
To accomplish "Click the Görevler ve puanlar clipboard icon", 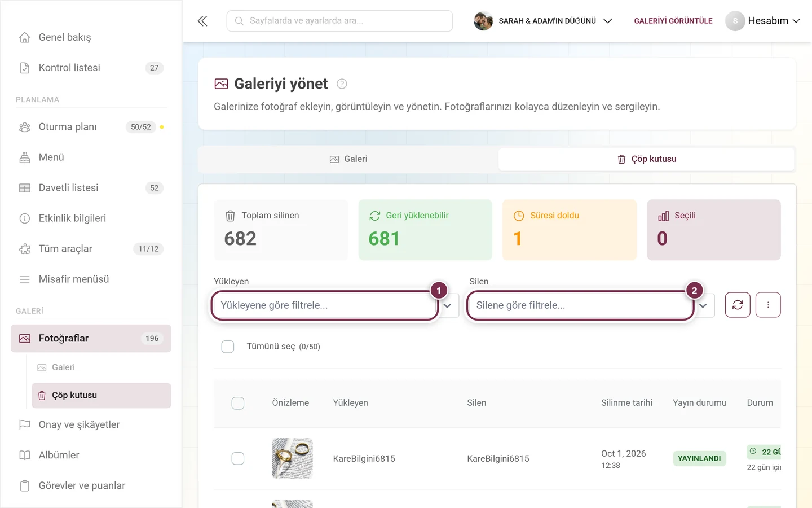I will click(25, 485).
